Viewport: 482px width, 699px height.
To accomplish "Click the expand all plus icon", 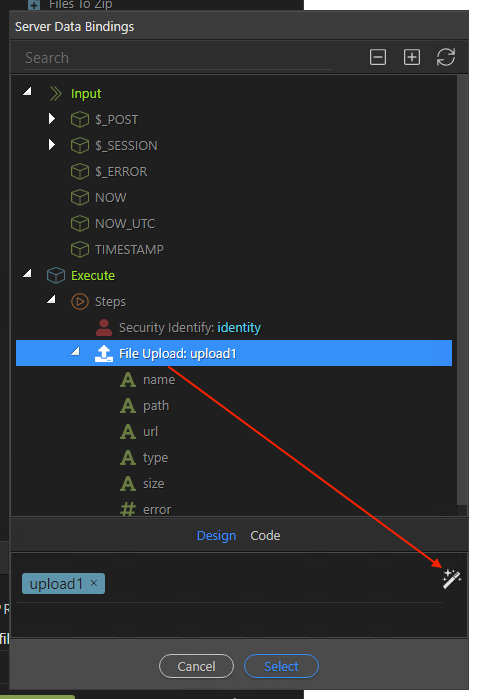I will coord(412,58).
